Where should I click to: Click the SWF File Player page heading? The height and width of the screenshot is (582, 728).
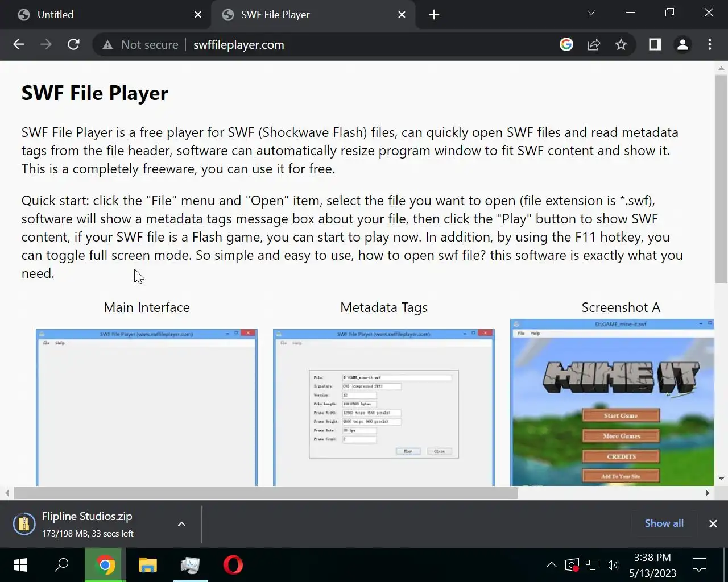[95, 93]
